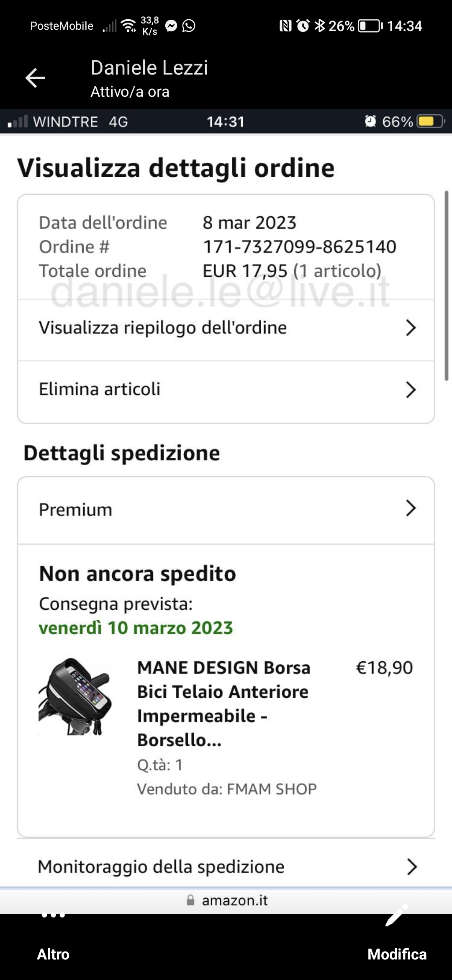The height and width of the screenshot is (980, 452).
Task: Tap the bike bag product thumbnail
Action: click(75, 696)
